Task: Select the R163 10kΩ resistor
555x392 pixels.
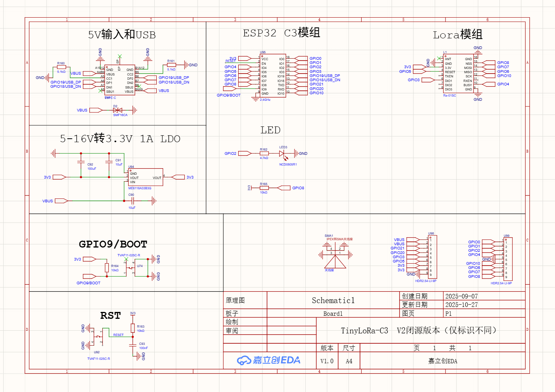Action: (x=133, y=328)
